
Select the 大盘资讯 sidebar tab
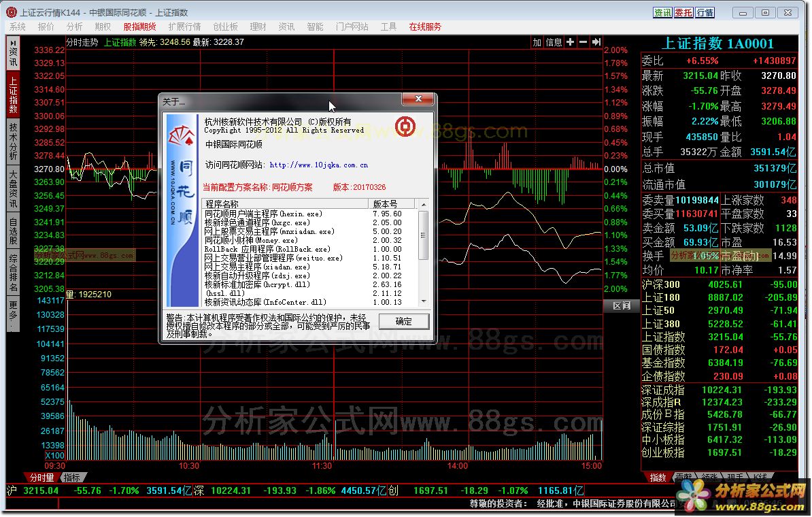13,188
